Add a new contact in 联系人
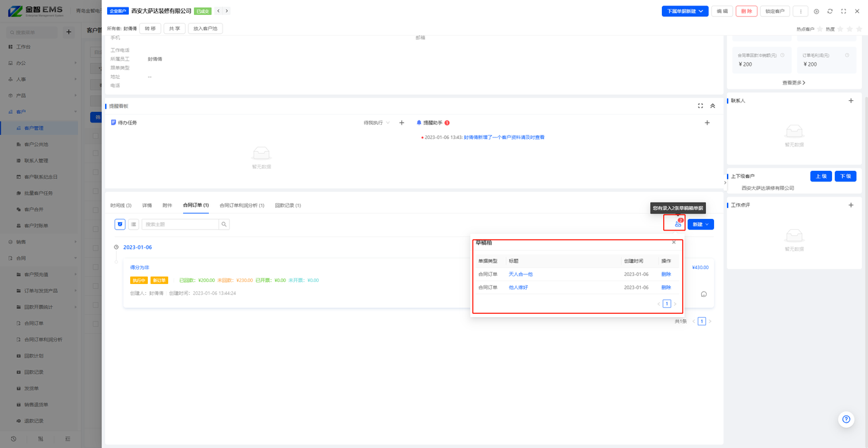The image size is (868, 448). pyautogui.click(x=851, y=100)
